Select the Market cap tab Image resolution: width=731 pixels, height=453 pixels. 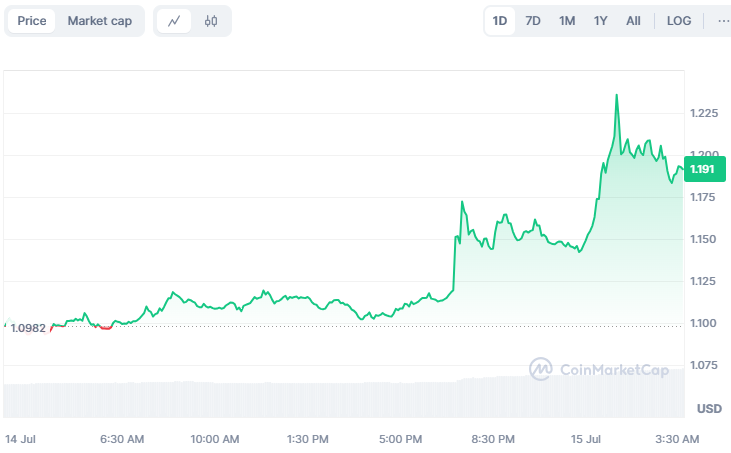click(x=100, y=21)
